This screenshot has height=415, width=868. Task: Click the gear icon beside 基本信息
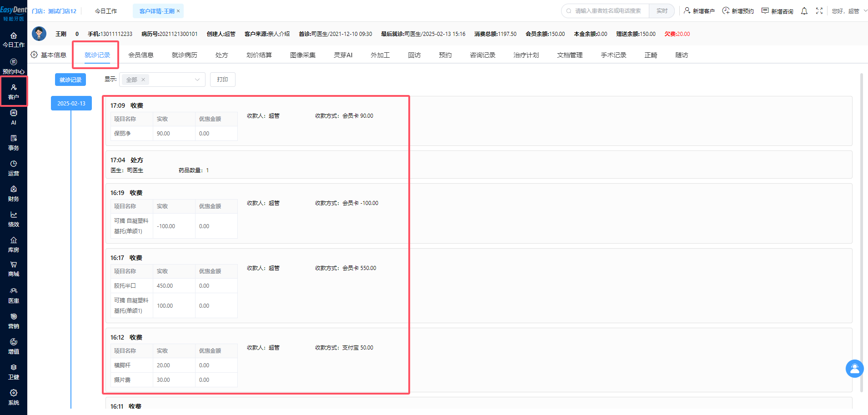point(34,55)
